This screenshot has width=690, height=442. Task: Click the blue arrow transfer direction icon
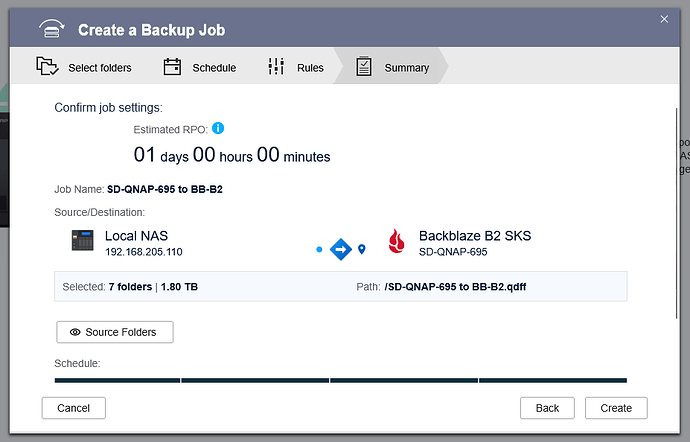click(340, 248)
